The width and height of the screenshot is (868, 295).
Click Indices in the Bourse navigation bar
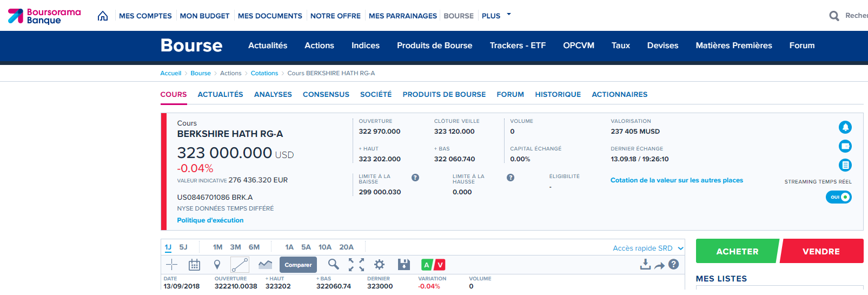(x=366, y=45)
